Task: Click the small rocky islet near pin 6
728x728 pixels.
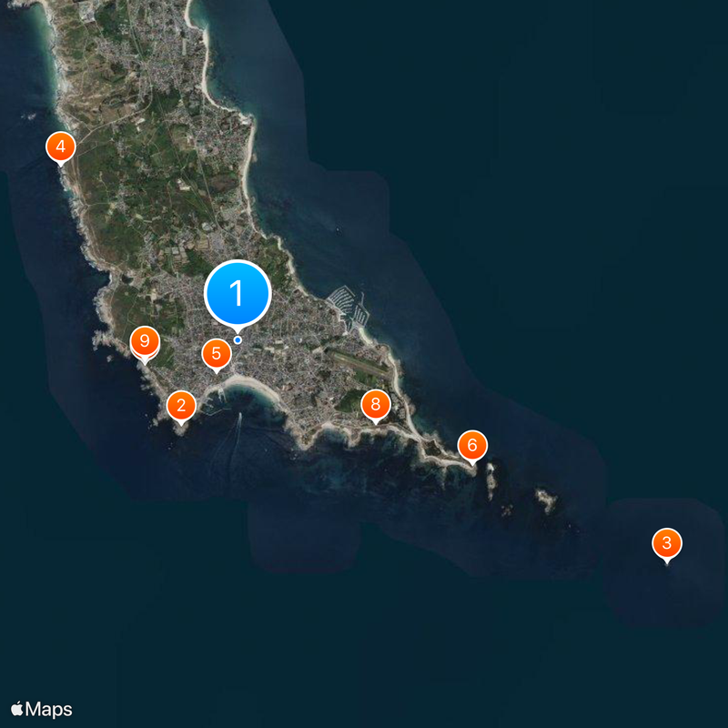Action: 490,480
